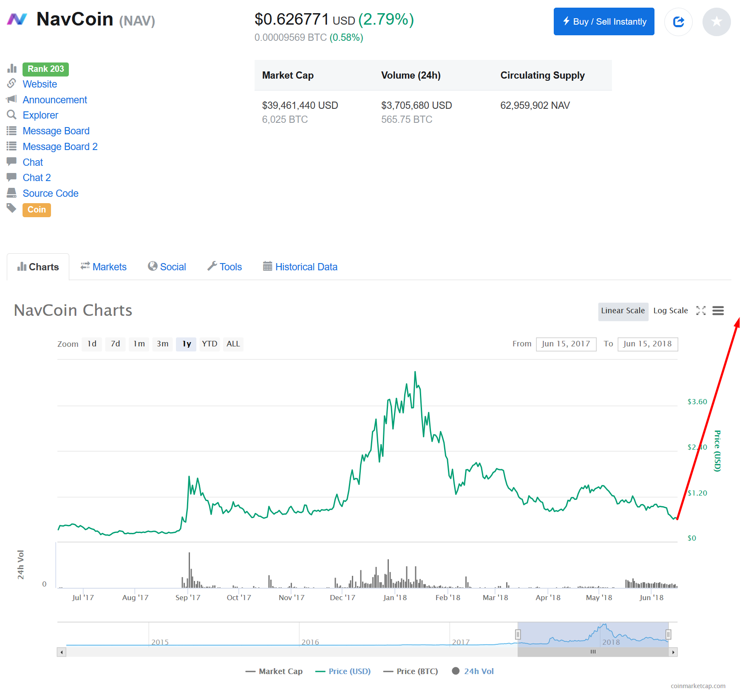Click the Buy / Sell Instantly button
Screen dimensions: 745x700
click(604, 22)
